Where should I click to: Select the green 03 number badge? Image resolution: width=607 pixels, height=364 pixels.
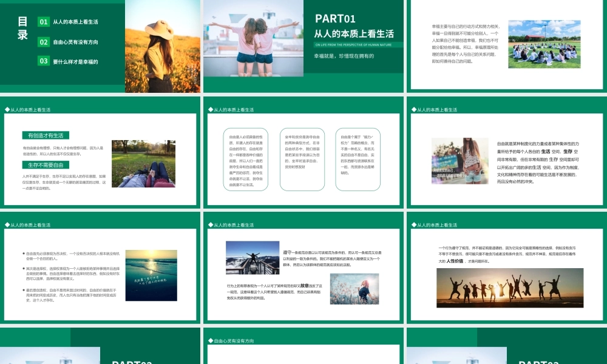pyautogui.click(x=43, y=61)
